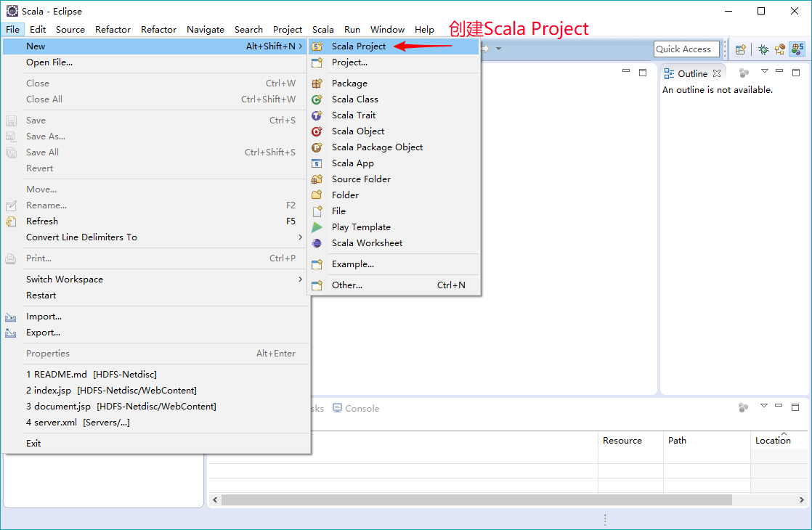
Task: Click the Export... icon in the File menu
Action: pos(11,333)
